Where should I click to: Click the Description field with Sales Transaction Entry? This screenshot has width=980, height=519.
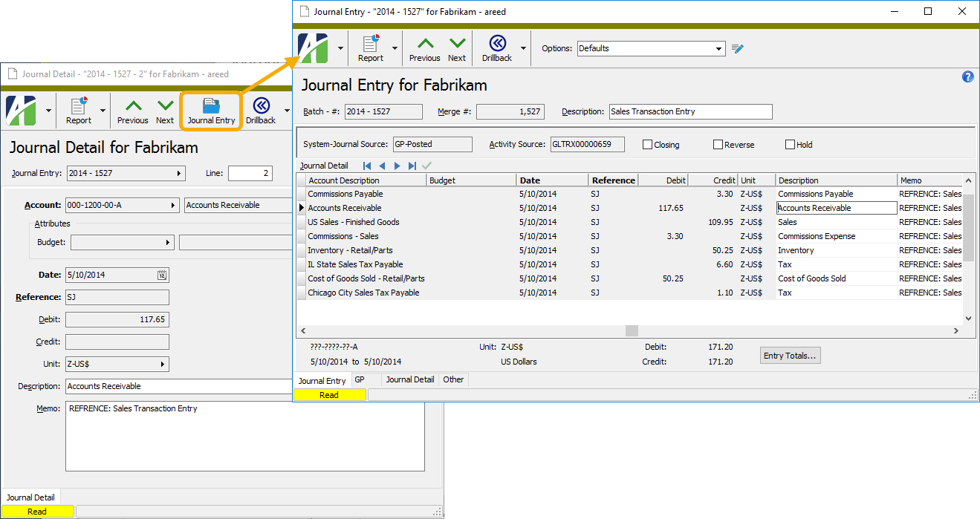coord(690,112)
